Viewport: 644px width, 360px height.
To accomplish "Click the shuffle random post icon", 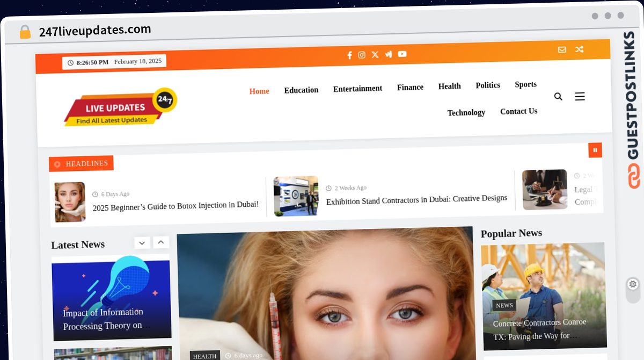I will (579, 49).
